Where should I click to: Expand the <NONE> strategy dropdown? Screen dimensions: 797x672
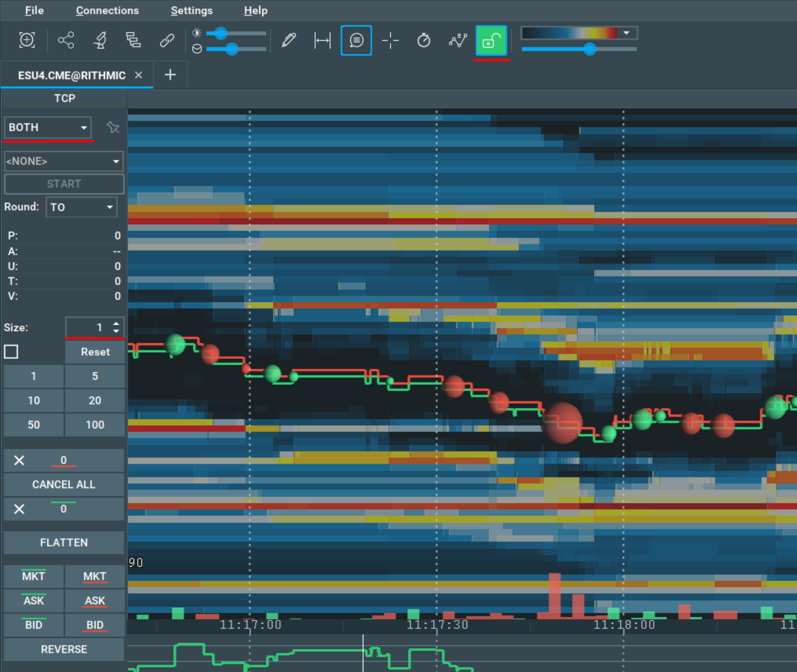pos(63,161)
